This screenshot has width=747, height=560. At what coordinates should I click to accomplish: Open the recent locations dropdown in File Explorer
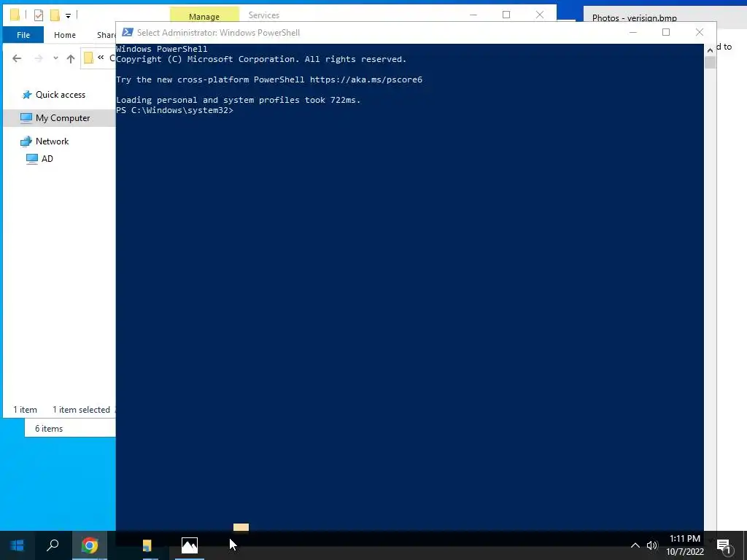pyautogui.click(x=55, y=58)
